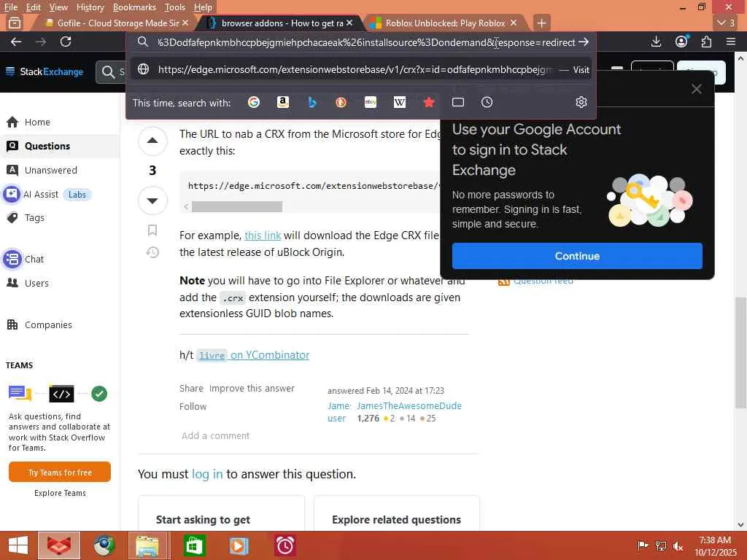The image size is (747, 560).
Task: Downvote the answer with the down arrow
Action: [152, 201]
